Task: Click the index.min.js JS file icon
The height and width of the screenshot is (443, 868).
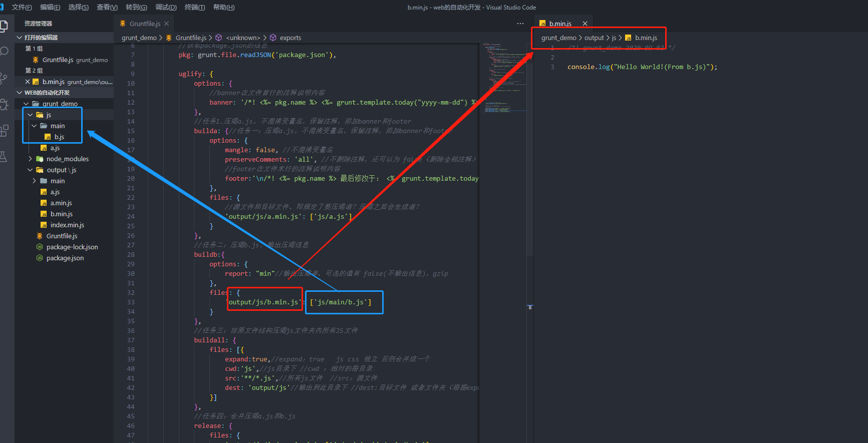Action: coord(44,225)
